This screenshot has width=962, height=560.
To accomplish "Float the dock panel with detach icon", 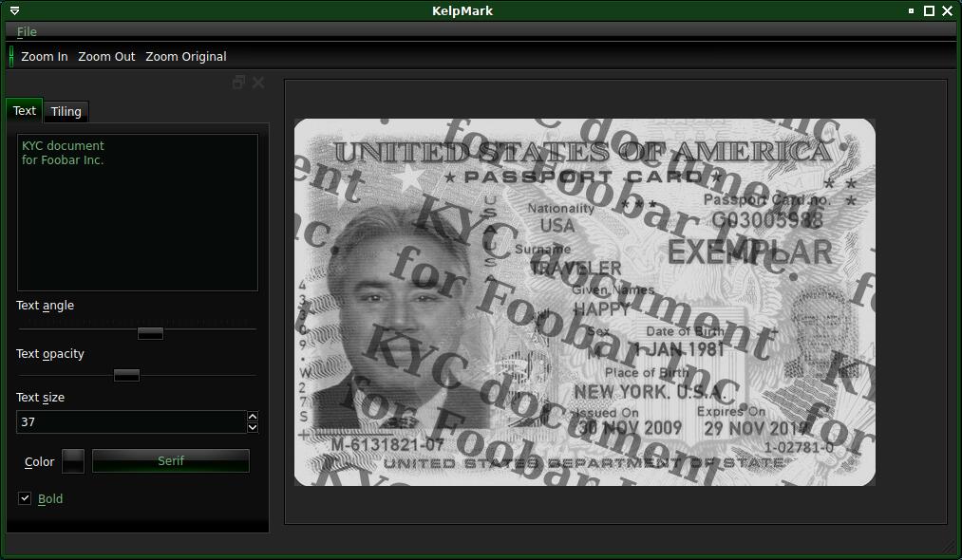I will tap(238, 83).
